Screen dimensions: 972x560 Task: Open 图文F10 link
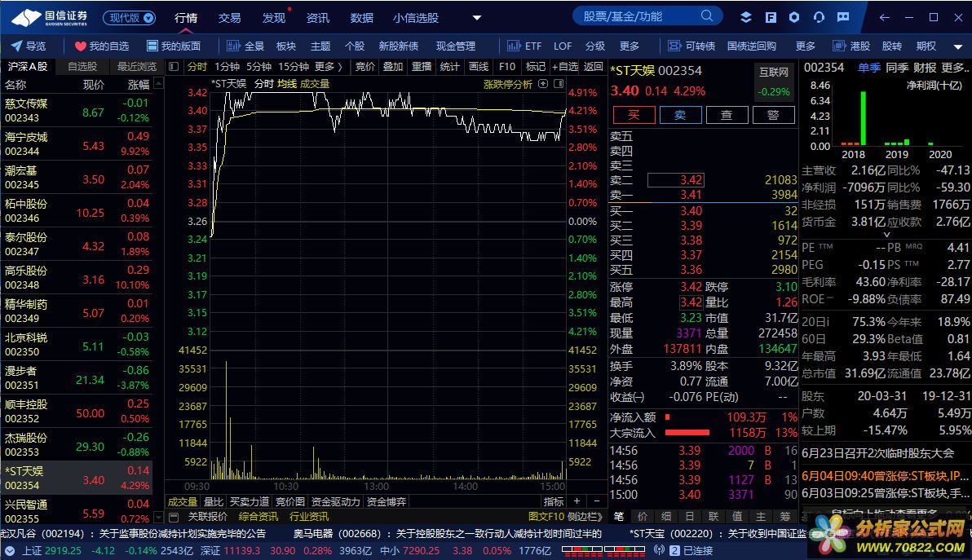[x=546, y=517]
